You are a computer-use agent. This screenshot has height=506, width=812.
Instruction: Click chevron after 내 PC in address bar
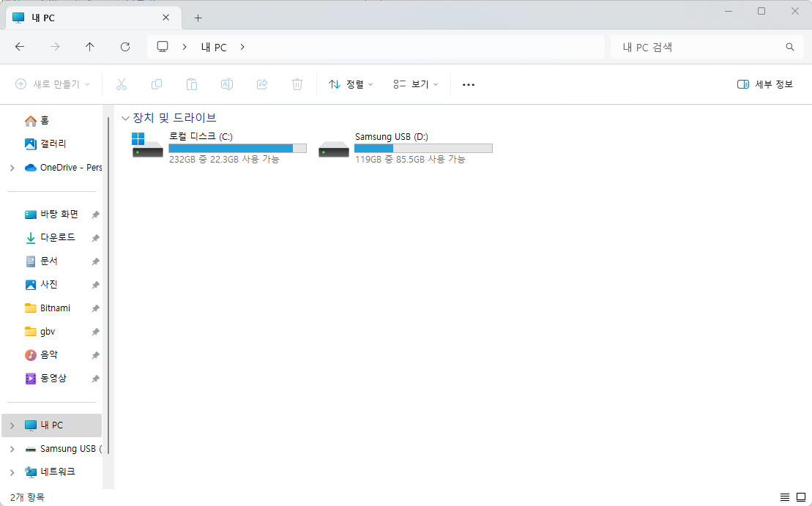242,47
